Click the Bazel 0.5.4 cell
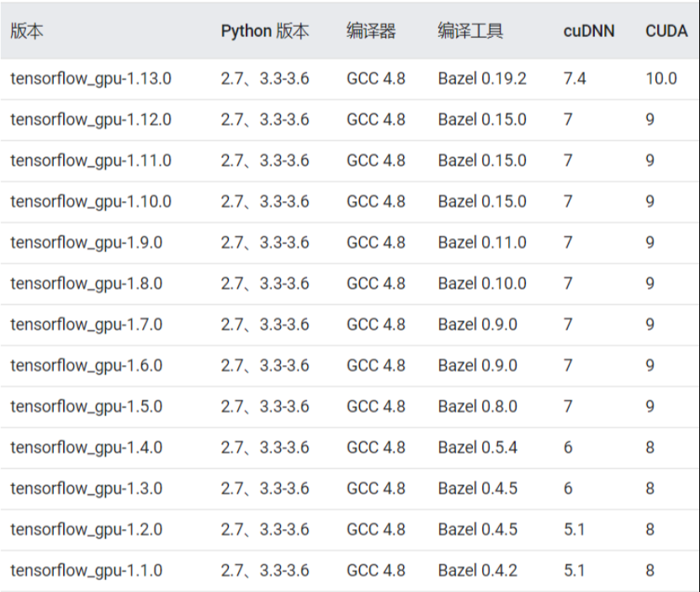Image resolution: width=700 pixels, height=592 pixels. pos(477,448)
